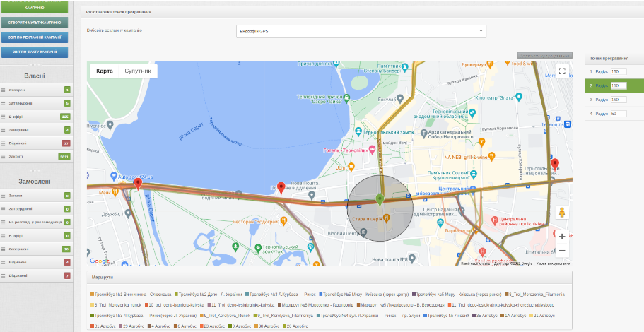Click the Центральна районна поліклініка hospital icon
Image resolution: width=644 pixels, height=332 pixels.
pyautogui.click(x=496, y=220)
